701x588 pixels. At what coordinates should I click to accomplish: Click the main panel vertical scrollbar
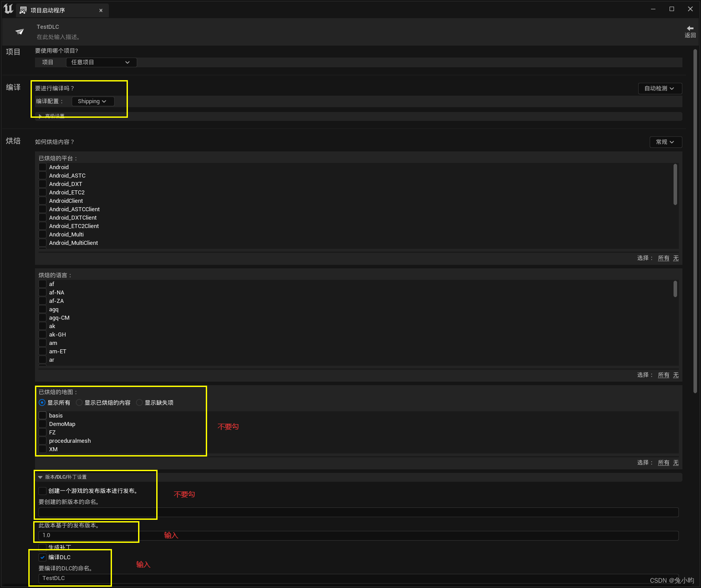(x=695, y=221)
